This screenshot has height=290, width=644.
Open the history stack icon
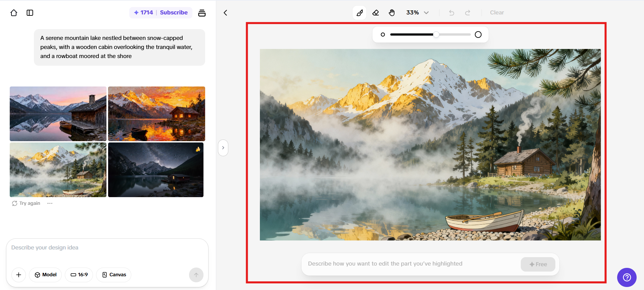click(202, 13)
